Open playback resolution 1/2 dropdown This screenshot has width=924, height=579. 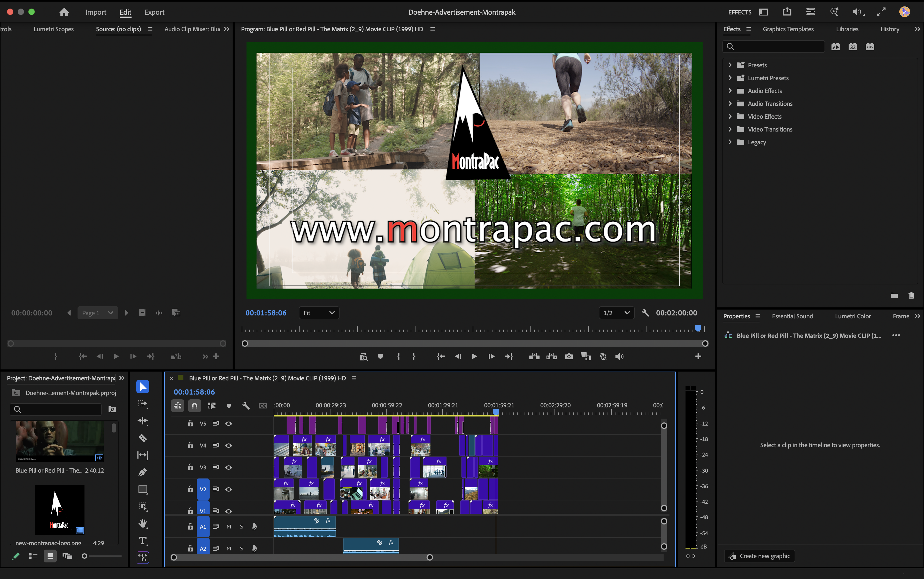tap(617, 313)
